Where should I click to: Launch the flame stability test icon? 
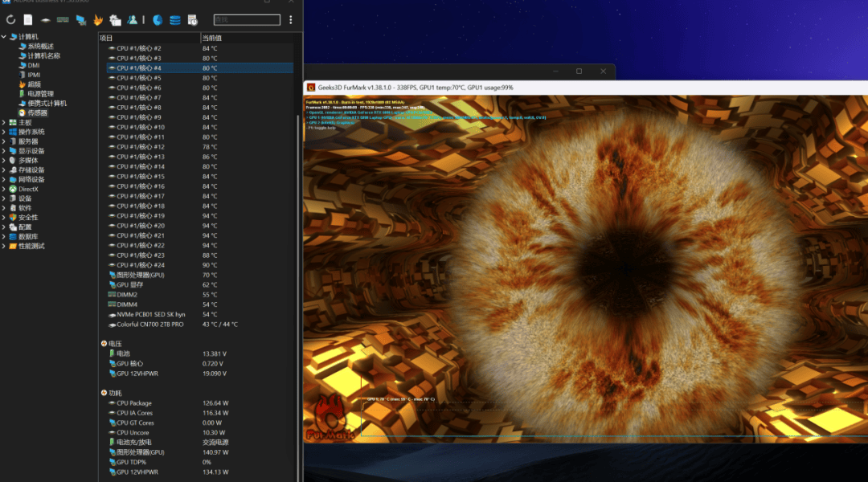pos(98,20)
